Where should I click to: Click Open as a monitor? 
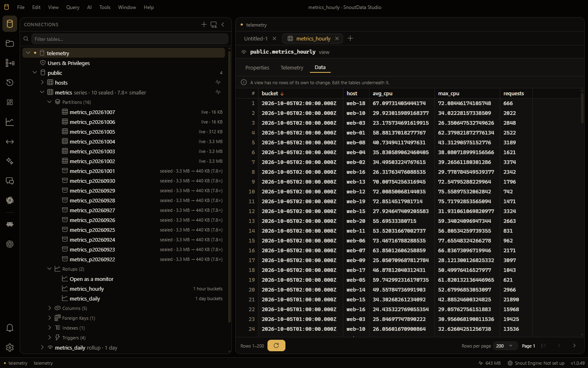click(x=91, y=279)
